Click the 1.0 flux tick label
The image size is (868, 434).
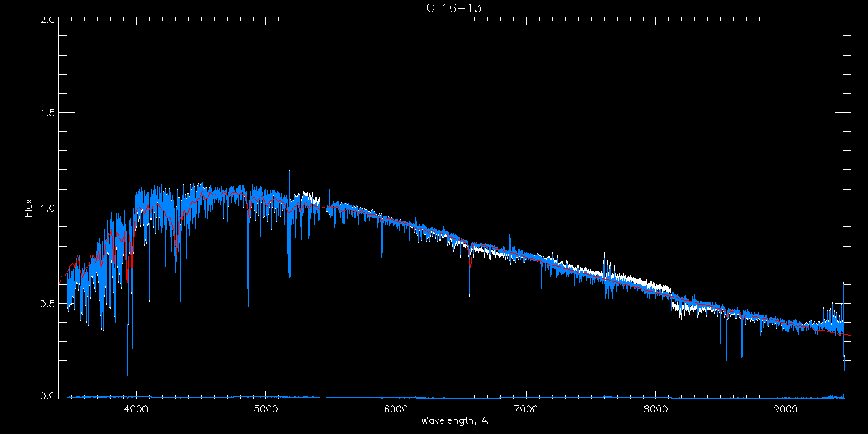(x=46, y=208)
